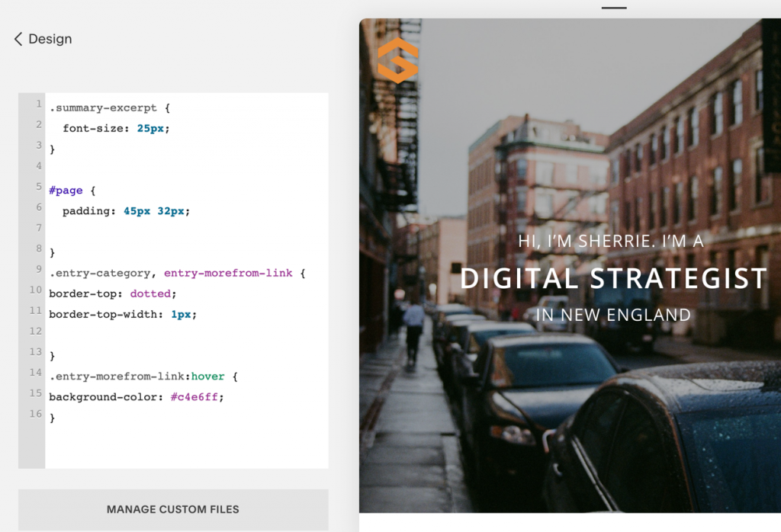Click the IN NEW ENGLAND subtitle text
Viewport: 781px width, 532px height.
click(x=613, y=315)
